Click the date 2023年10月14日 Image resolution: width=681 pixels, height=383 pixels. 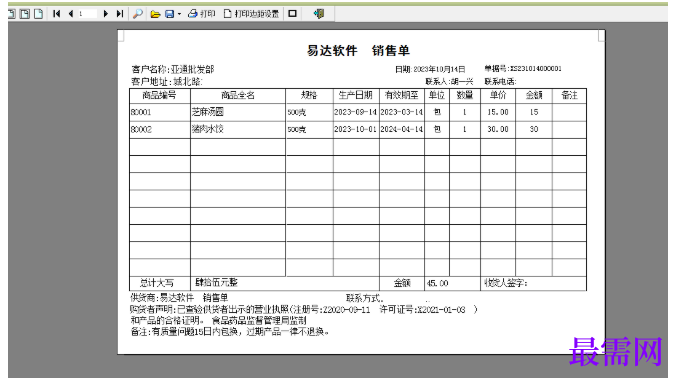(x=439, y=69)
